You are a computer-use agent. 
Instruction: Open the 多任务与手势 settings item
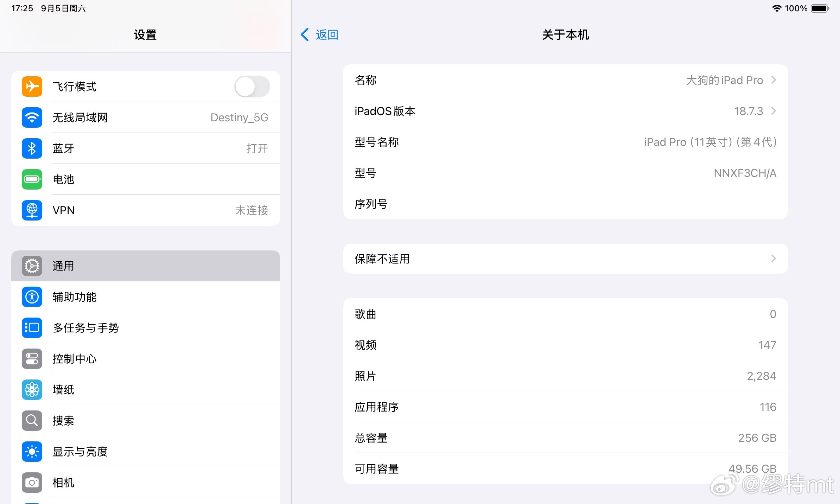click(146, 328)
